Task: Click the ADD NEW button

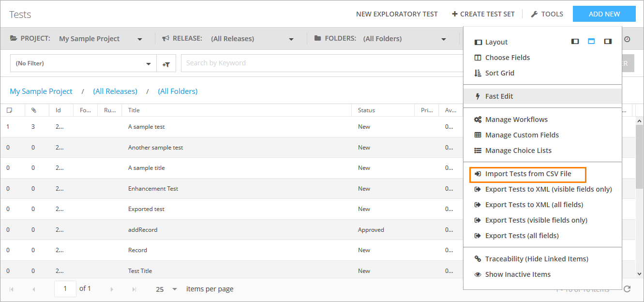Action: 604,14
